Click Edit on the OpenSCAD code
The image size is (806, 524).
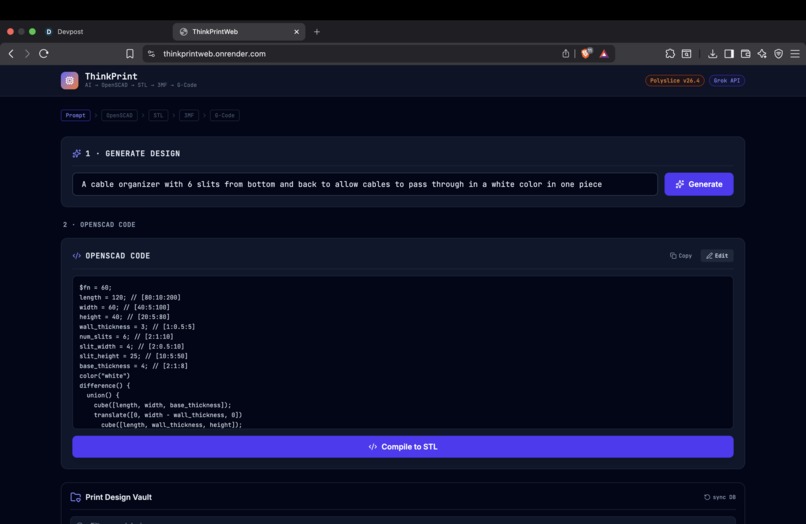(x=717, y=256)
